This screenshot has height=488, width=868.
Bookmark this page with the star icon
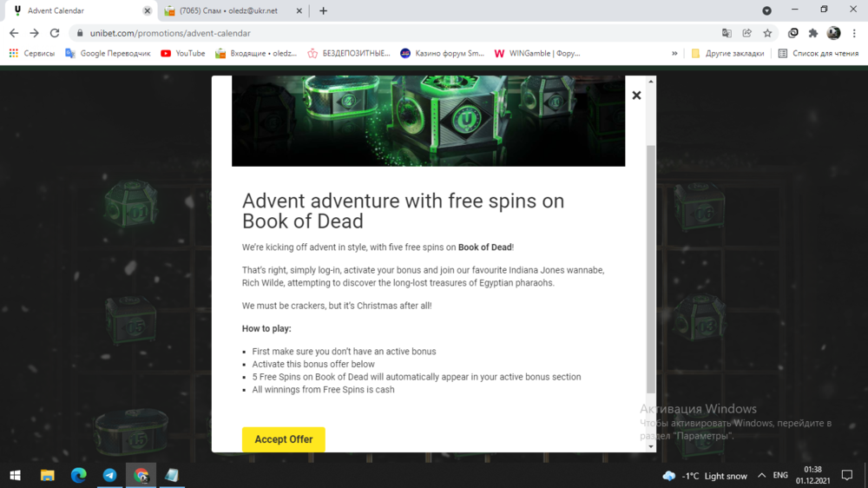click(x=767, y=33)
